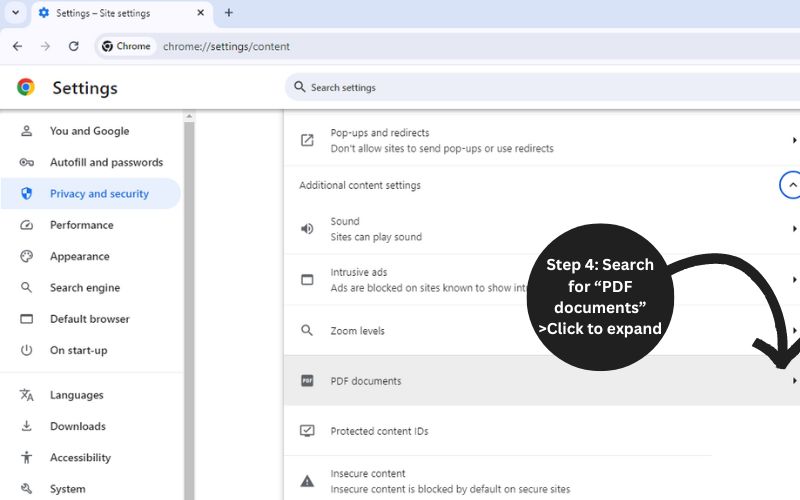This screenshot has height=500, width=800.
Task: Open Protected content IDs settings
Action: tap(542, 431)
